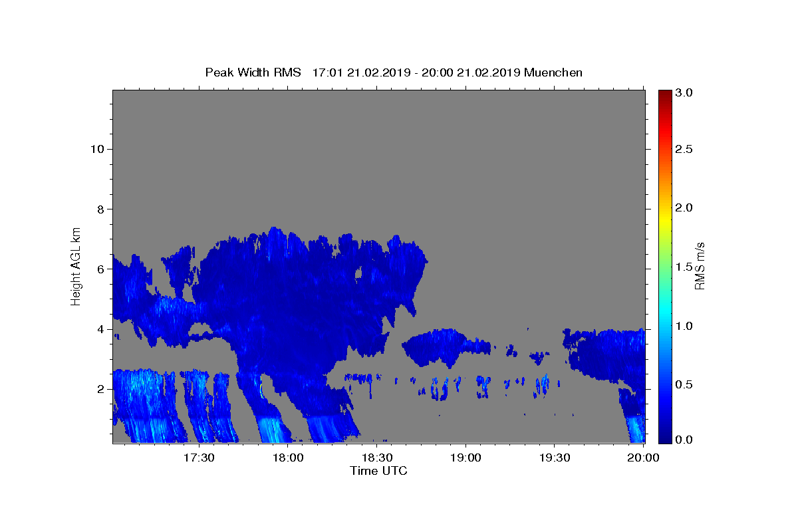798x532 pixels.
Task: Click the height tick label 6
Action: click(x=100, y=269)
